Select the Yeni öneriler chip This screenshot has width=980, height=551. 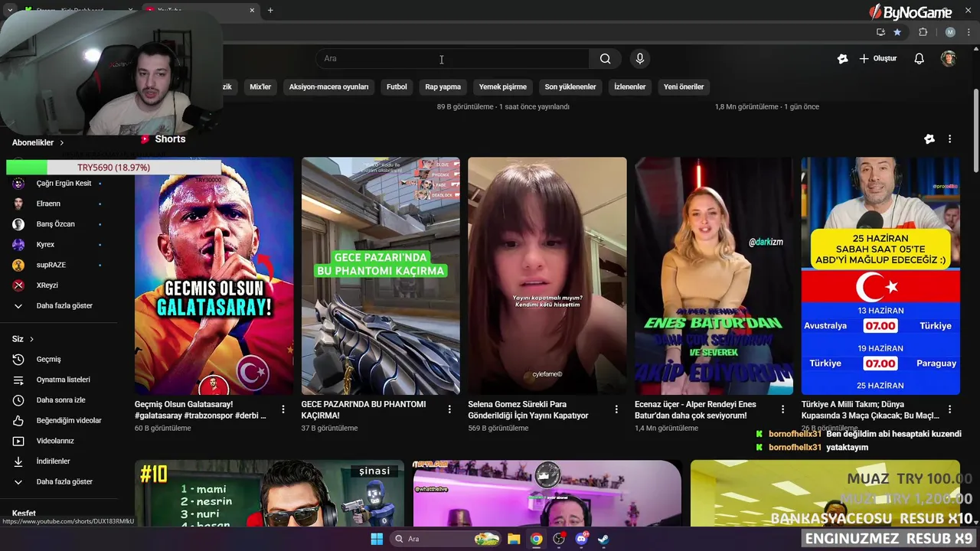(684, 86)
